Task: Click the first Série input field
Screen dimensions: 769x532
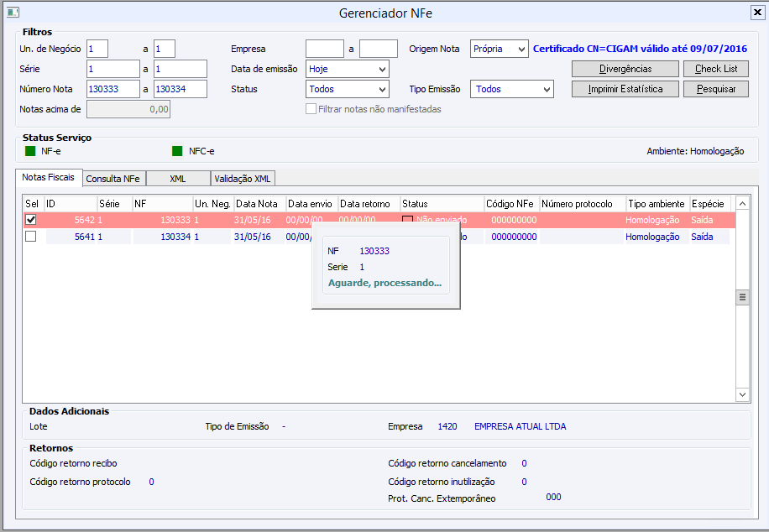Action: point(113,69)
